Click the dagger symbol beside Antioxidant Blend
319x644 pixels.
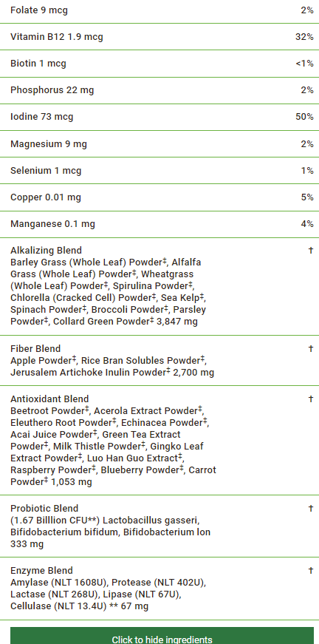click(311, 399)
